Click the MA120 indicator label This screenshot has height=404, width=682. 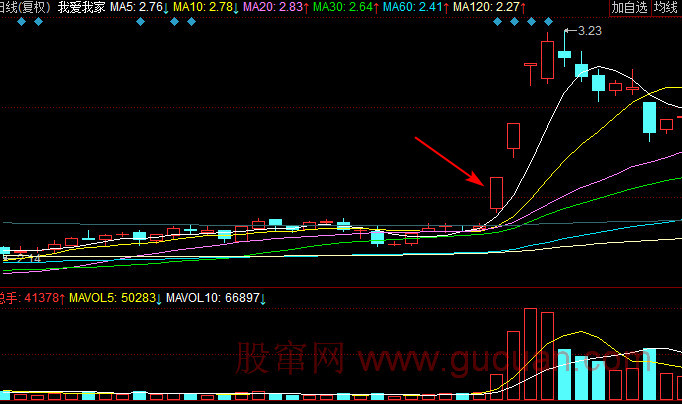(x=488, y=8)
